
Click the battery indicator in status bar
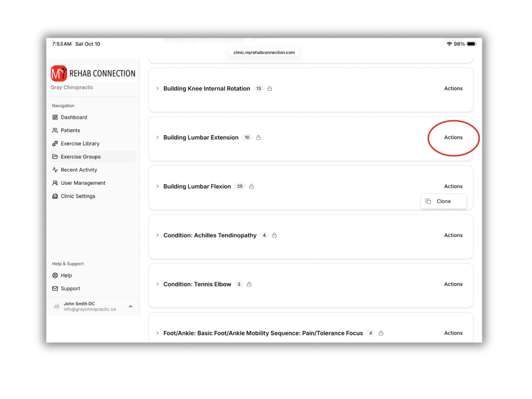471,44
